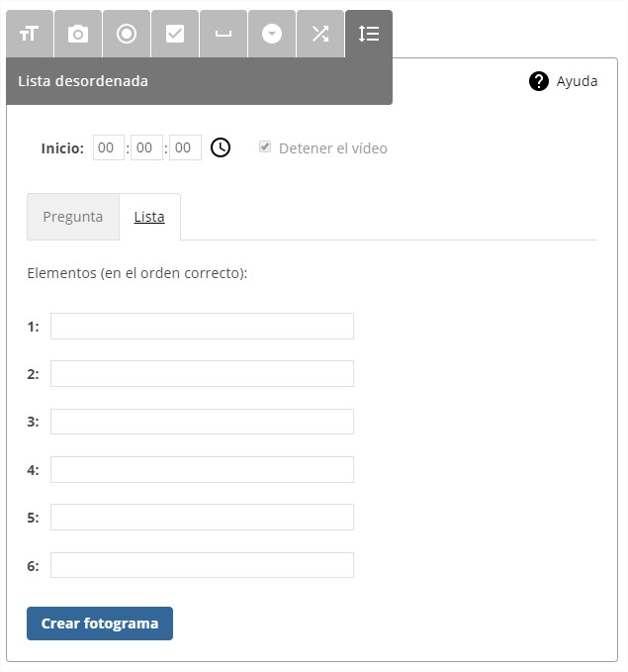628x672 pixels.
Task: Choose the single-choice radio question icon
Action: tap(126, 34)
